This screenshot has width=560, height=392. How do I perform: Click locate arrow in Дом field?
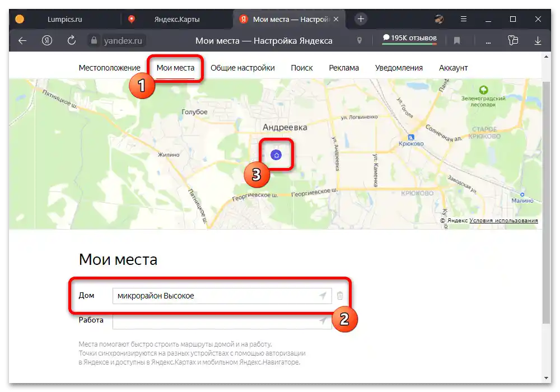[323, 296]
